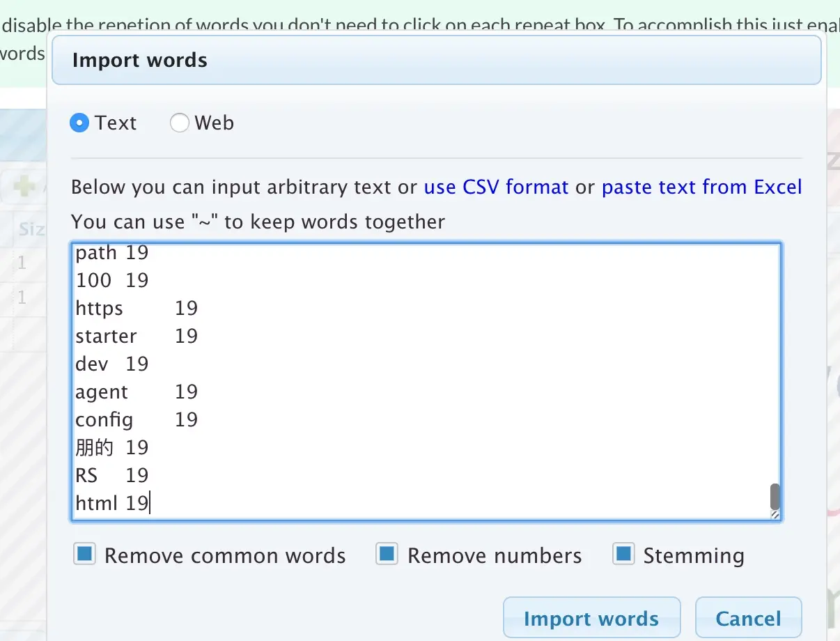This screenshot has width=840, height=641.
Task: Grab the text area scrollbar thumb
Action: tap(775, 497)
